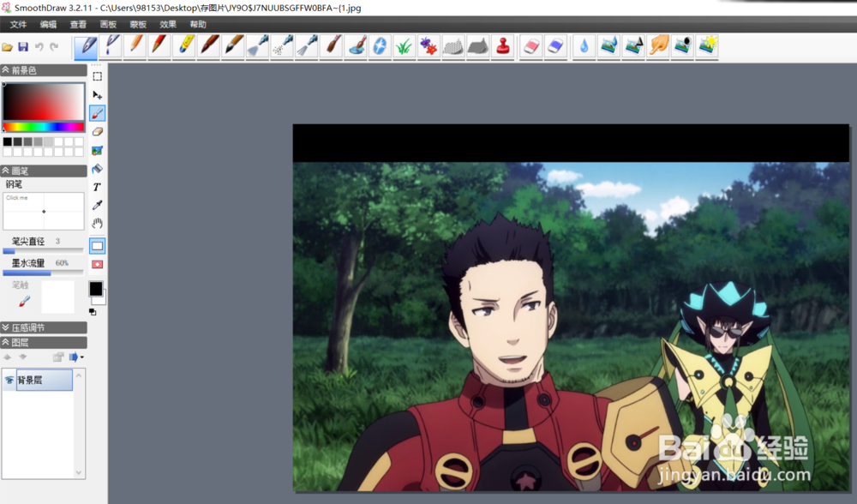Select the Text tool
The width and height of the screenshot is (857, 504).
click(x=98, y=187)
